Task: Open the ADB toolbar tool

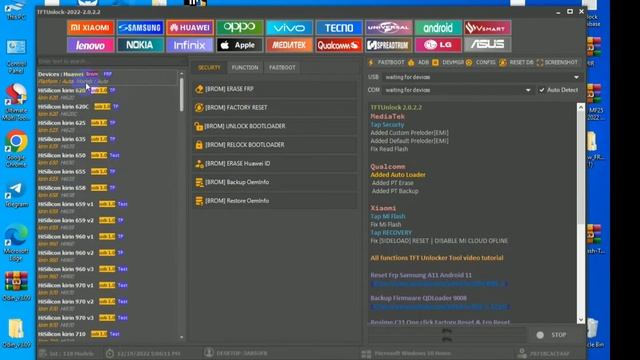Action: (419, 62)
